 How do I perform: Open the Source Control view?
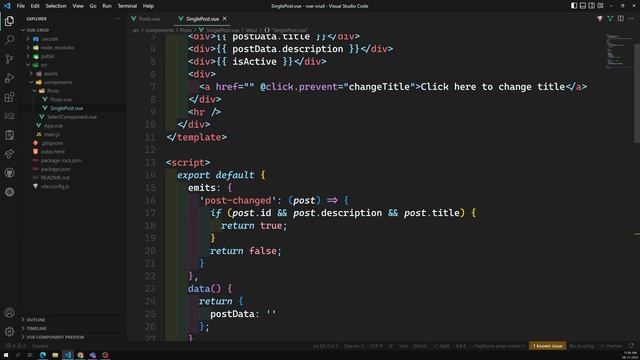9,59
